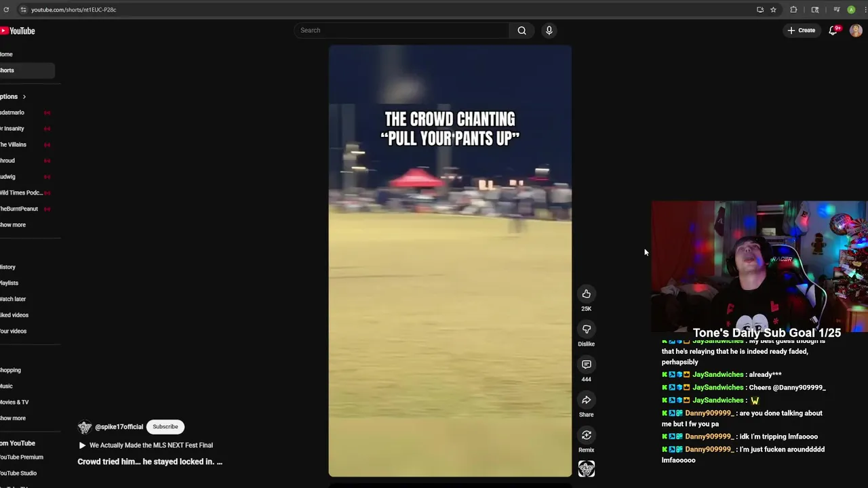This screenshot has width=868, height=488.
Task: Start voice search with the microphone icon
Action: [549, 30]
